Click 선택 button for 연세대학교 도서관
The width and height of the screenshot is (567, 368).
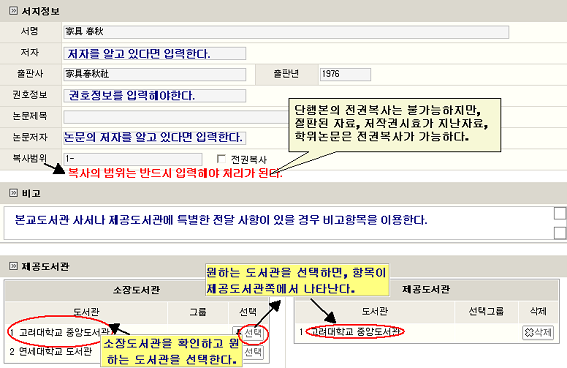pos(253,352)
